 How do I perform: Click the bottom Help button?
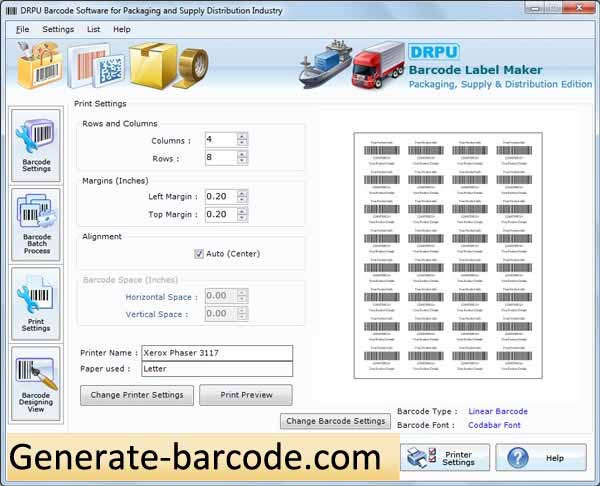coord(541,458)
